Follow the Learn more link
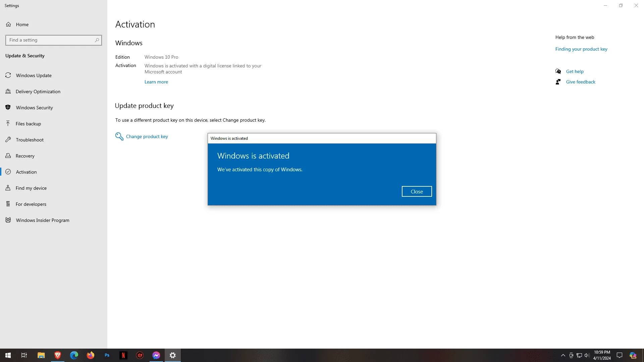 [x=156, y=82]
